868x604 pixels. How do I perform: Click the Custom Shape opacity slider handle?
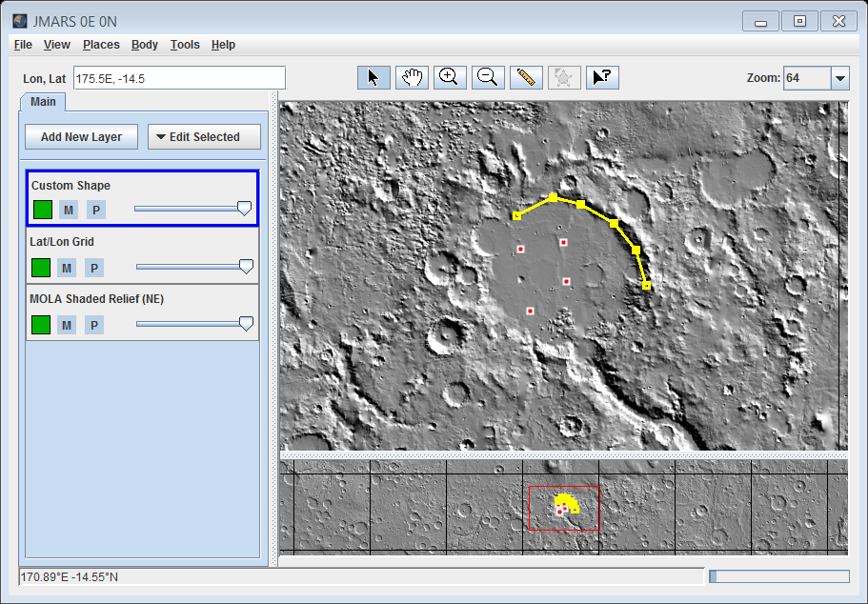point(244,209)
